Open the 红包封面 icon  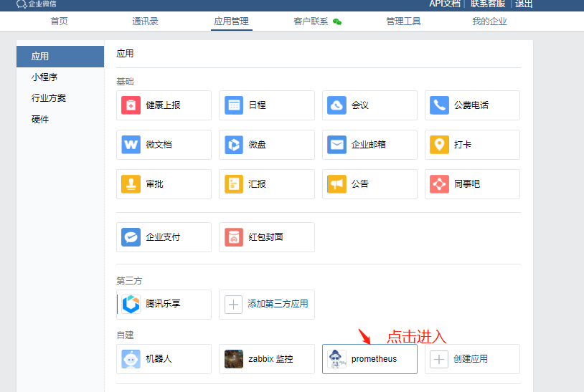(234, 237)
